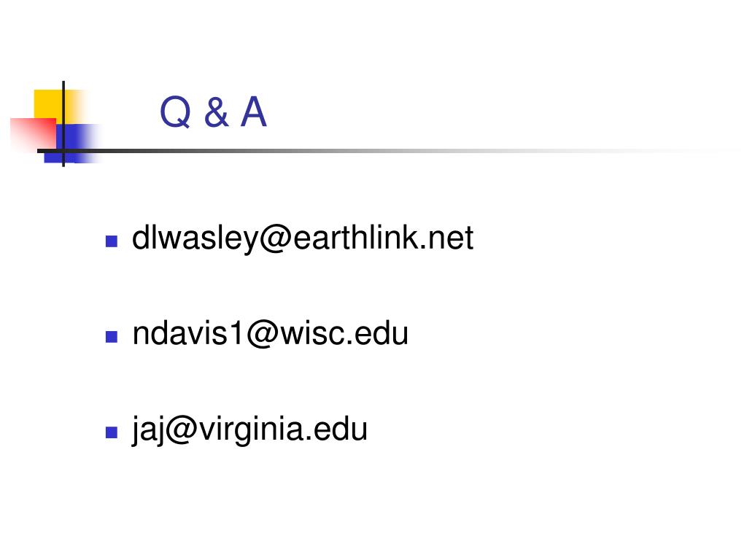The height and width of the screenshot is (560, 747).
Task: Click the @ symbol in the wisc.edu address
Action: pos(262,334)
